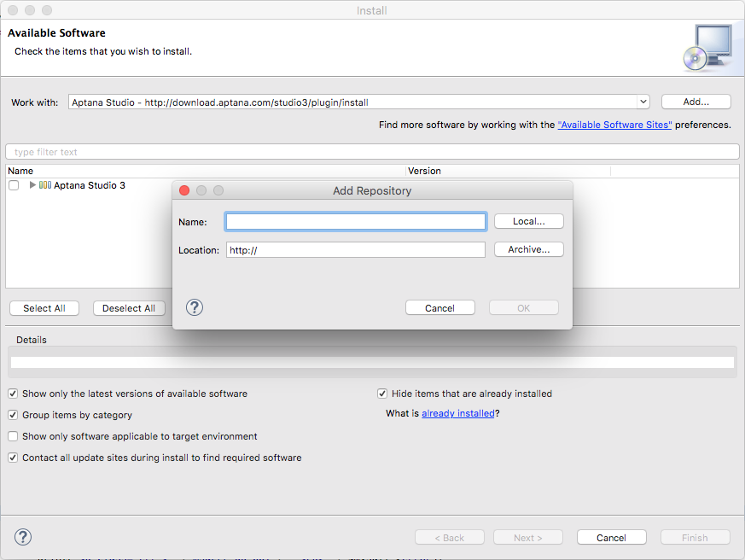This screenshot has height=560, width=745.
Task: Click the help icon in Install window footer
Action: coord(23,537)
